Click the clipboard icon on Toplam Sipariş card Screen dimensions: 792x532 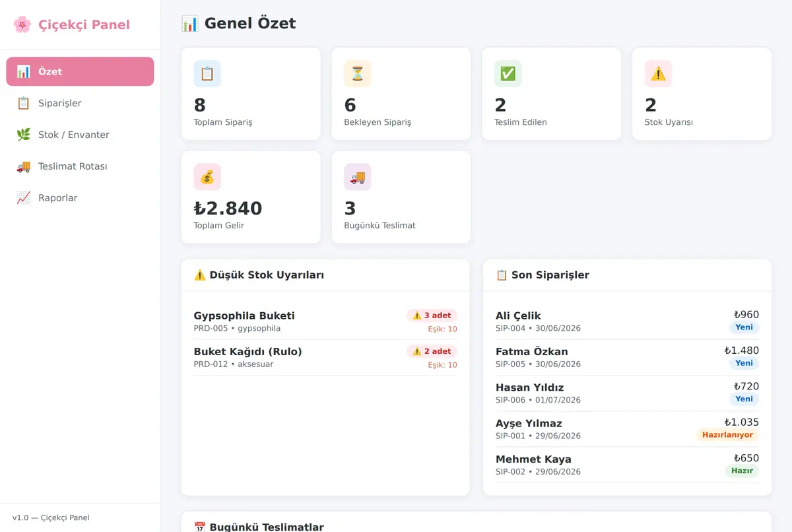click(x=207, y=74)
